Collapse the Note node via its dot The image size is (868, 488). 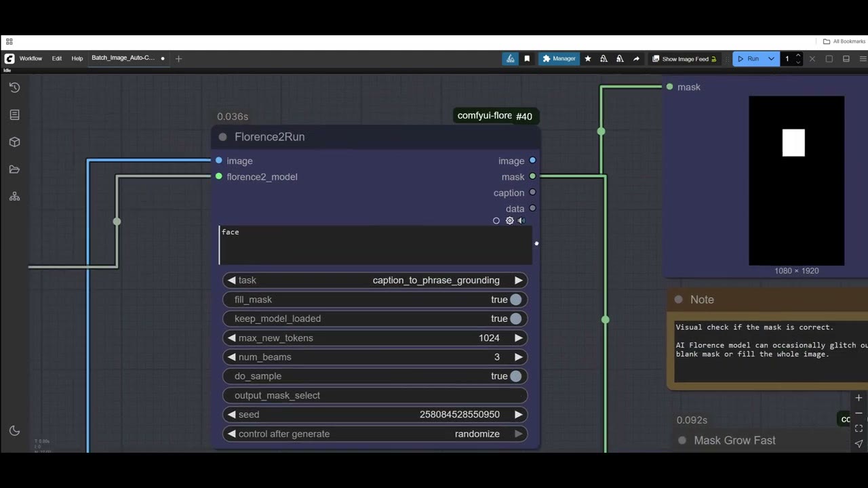[679, 300]
